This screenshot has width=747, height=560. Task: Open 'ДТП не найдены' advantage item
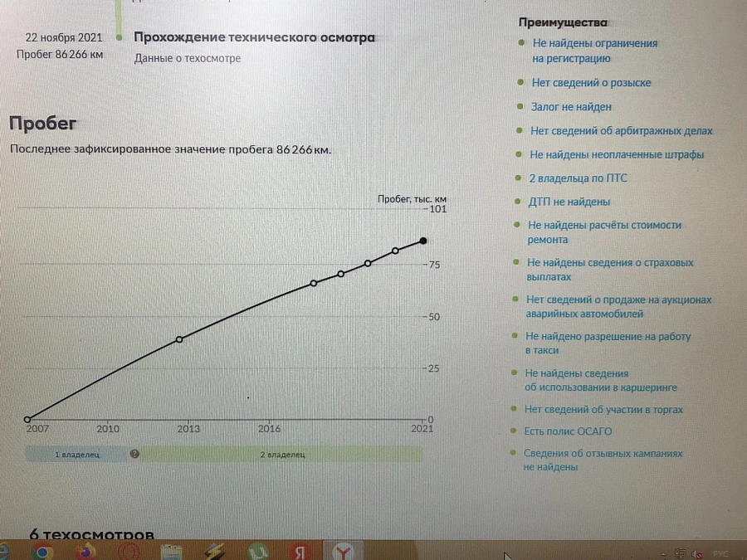click(x=569, y=202)
